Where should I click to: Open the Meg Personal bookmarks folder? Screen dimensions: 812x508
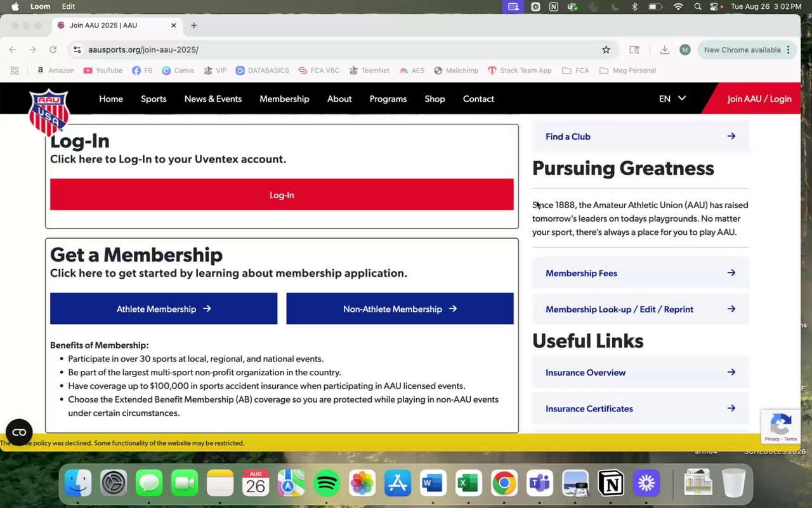[x=627, y=70]
